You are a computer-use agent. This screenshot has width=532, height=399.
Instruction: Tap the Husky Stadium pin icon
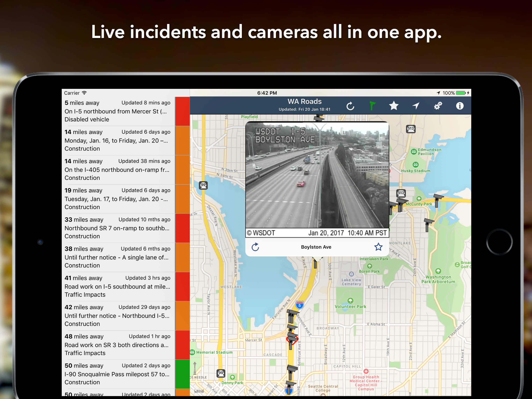415,165
